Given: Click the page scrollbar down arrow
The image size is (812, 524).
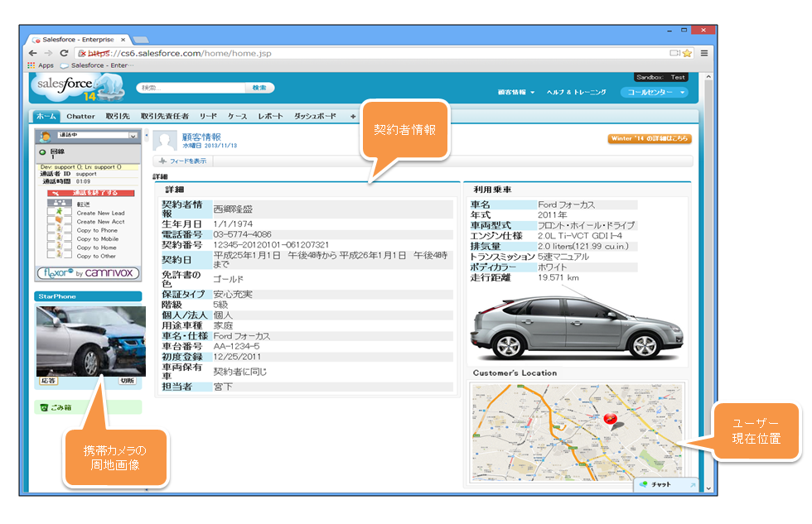Looking at the screenshot, I should click(708, 488).
